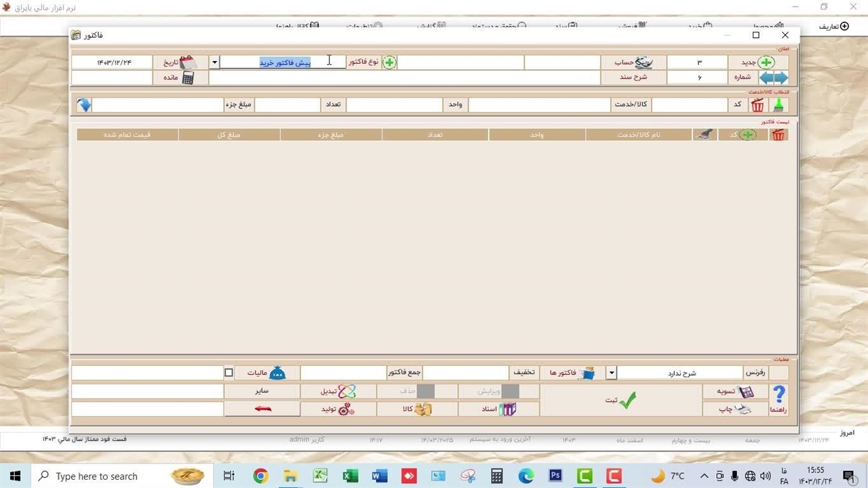Click the red trash icon in item selection row

[x=757, y=105]
